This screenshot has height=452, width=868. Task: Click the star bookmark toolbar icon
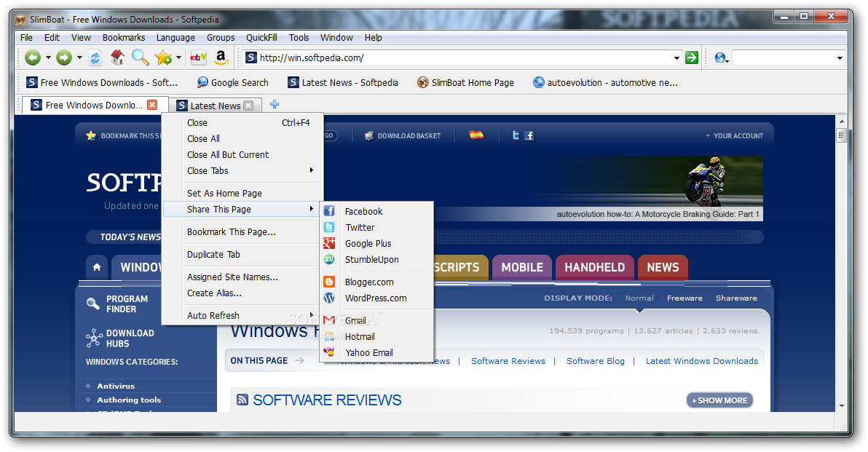point(163,58)
